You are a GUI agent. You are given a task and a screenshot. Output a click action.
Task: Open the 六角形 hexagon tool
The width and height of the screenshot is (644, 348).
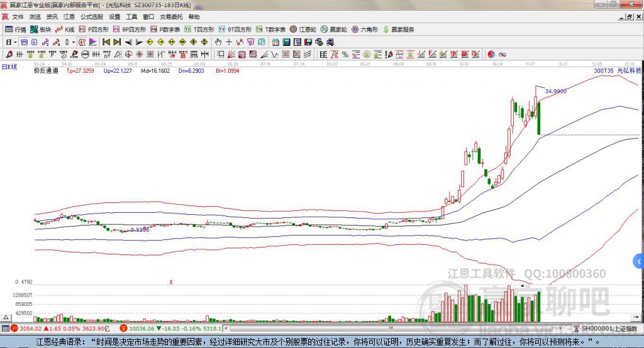pos(365,30)
